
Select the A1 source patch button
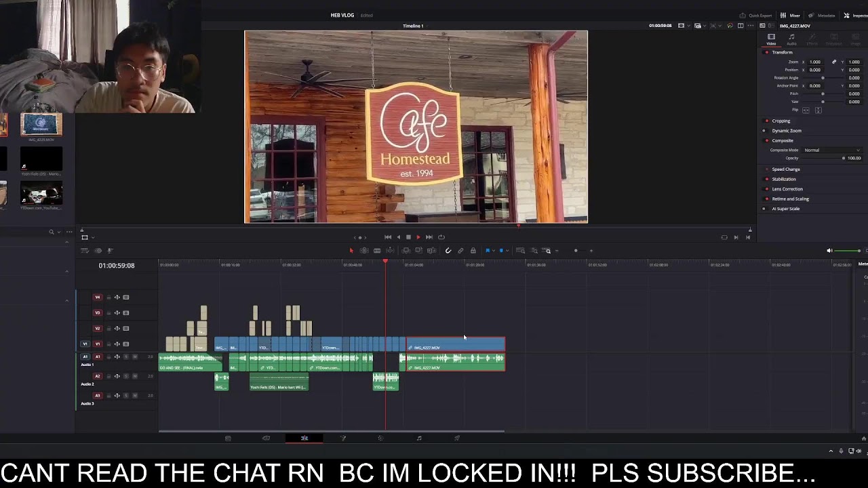coord(85,357)
